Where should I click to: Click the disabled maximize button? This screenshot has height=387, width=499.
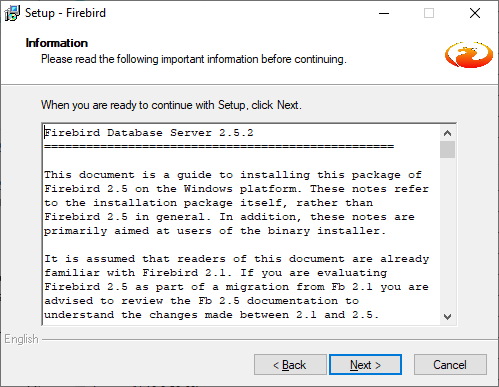coord(429,13)
